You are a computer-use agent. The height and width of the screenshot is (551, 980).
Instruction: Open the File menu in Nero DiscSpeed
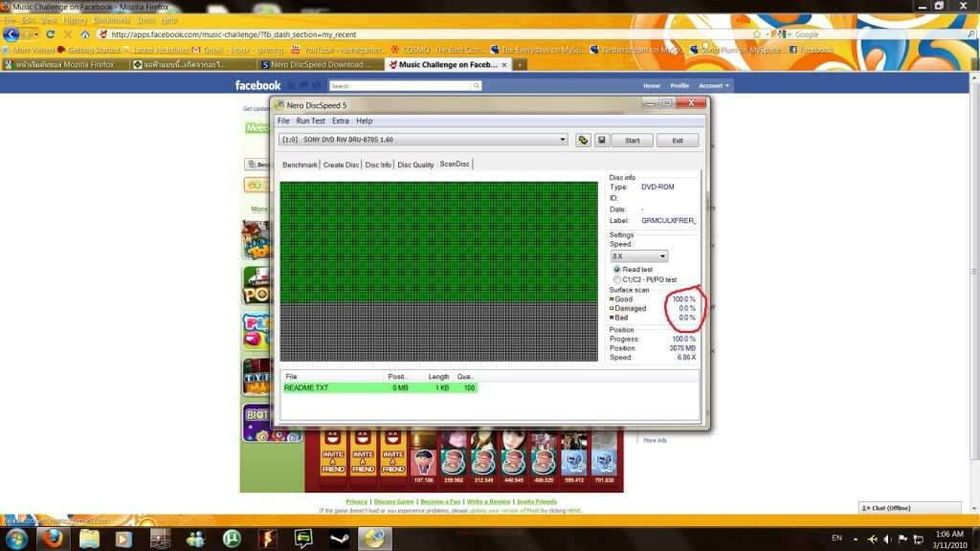[283, 121]
